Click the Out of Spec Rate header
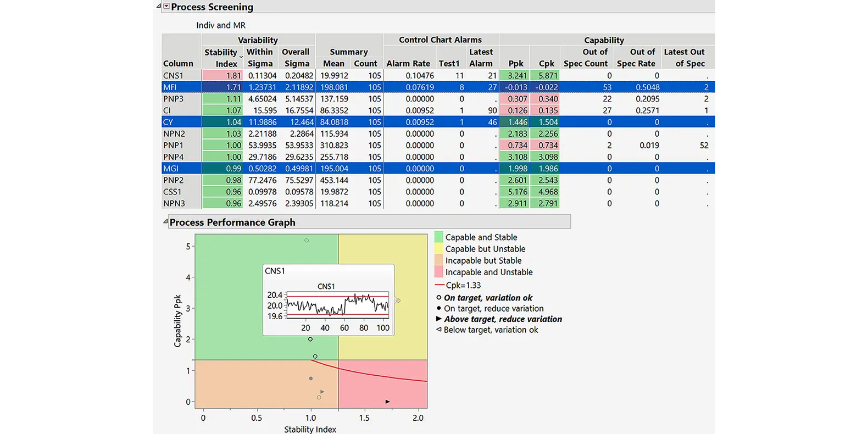 pyautogui.click(x=636, y=58)
